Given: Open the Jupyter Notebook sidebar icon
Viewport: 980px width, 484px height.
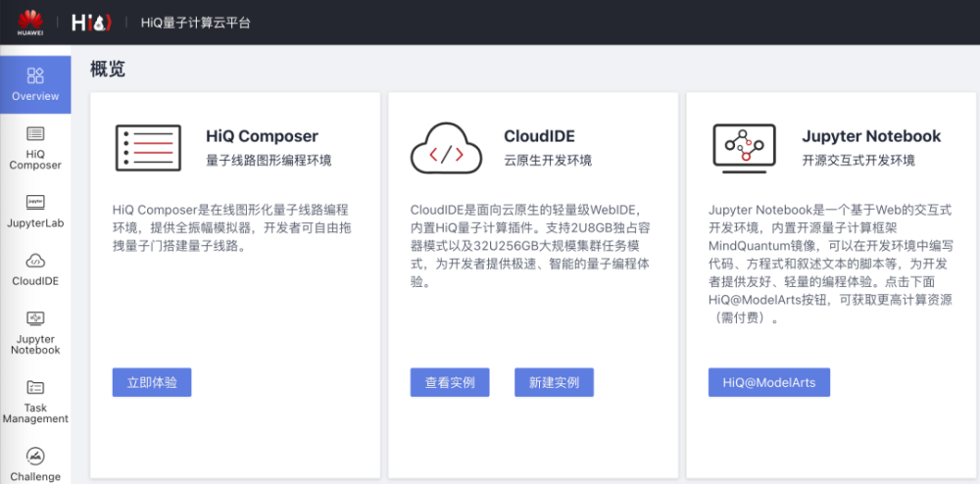Looking at the screenshot, I should (35, 317).
